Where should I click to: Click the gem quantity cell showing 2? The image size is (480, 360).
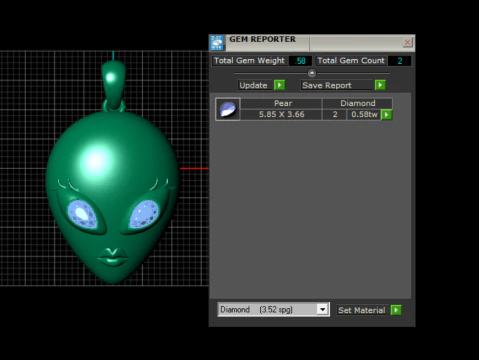335,114
